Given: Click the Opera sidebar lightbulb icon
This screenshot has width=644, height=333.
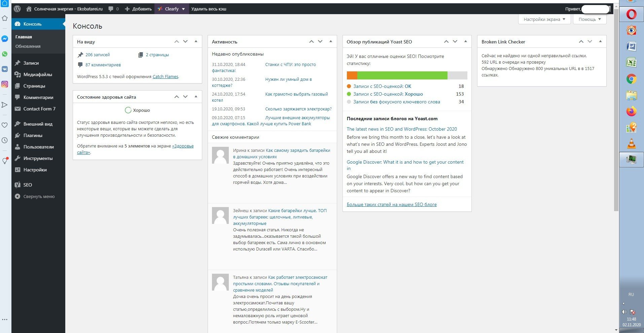Looking at the screenshot, I should (5, 161).
